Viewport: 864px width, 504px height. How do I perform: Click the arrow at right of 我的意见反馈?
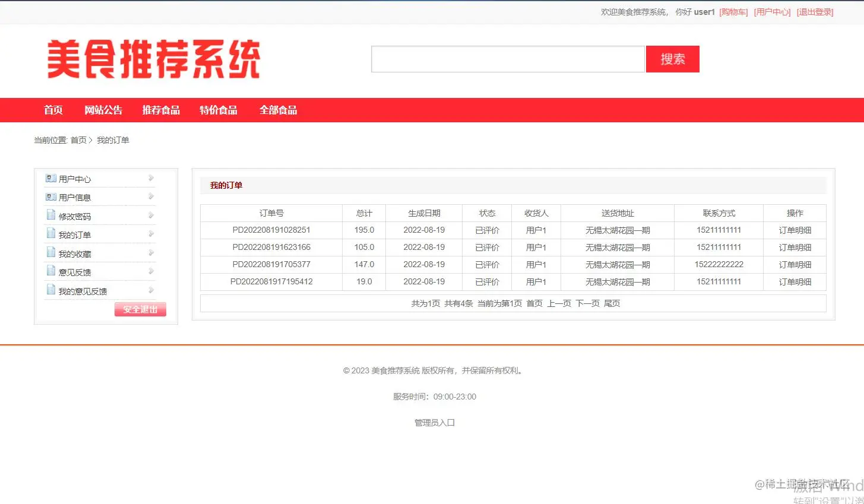point(151,290)
